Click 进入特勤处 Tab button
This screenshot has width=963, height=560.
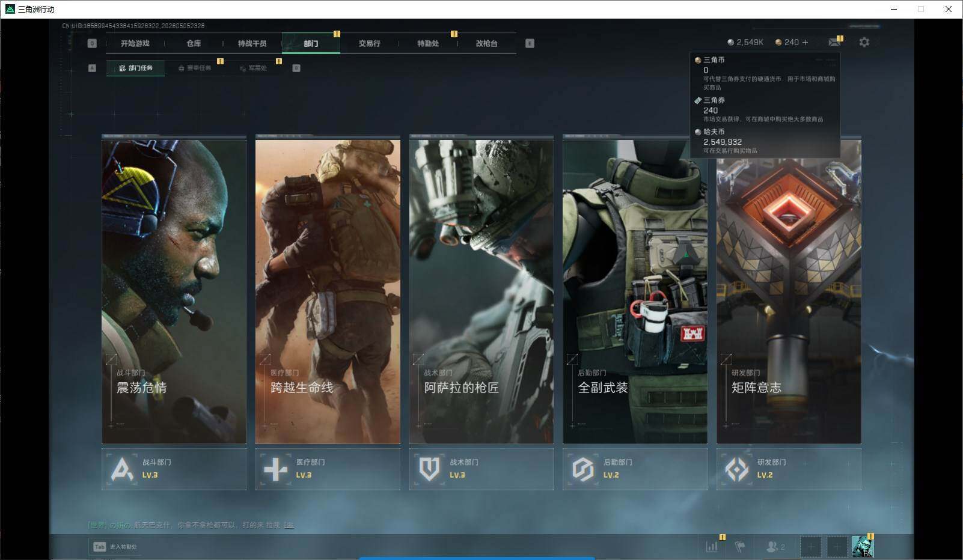tap(114, 547)
